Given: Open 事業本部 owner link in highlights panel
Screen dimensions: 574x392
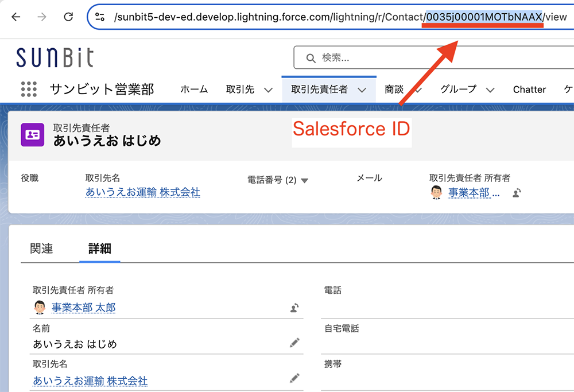Looking at the screenshot, I should [x=474, y=192].
